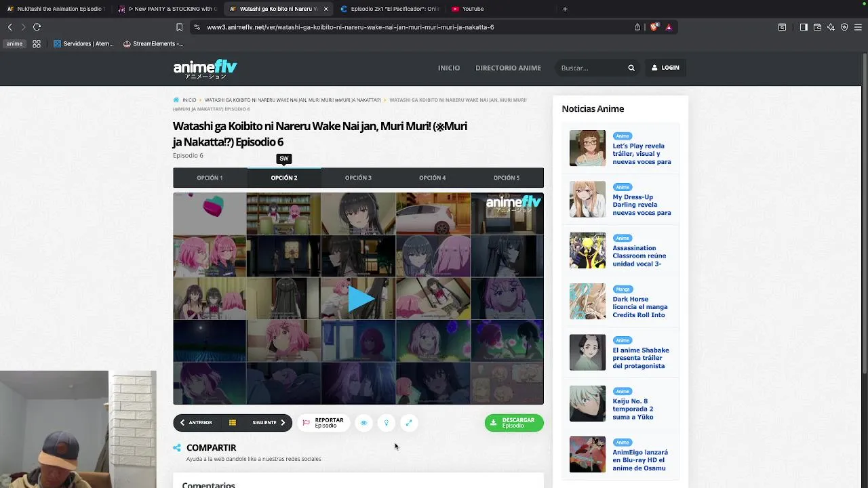Open the Brave wallet icon

pos(817,27)
